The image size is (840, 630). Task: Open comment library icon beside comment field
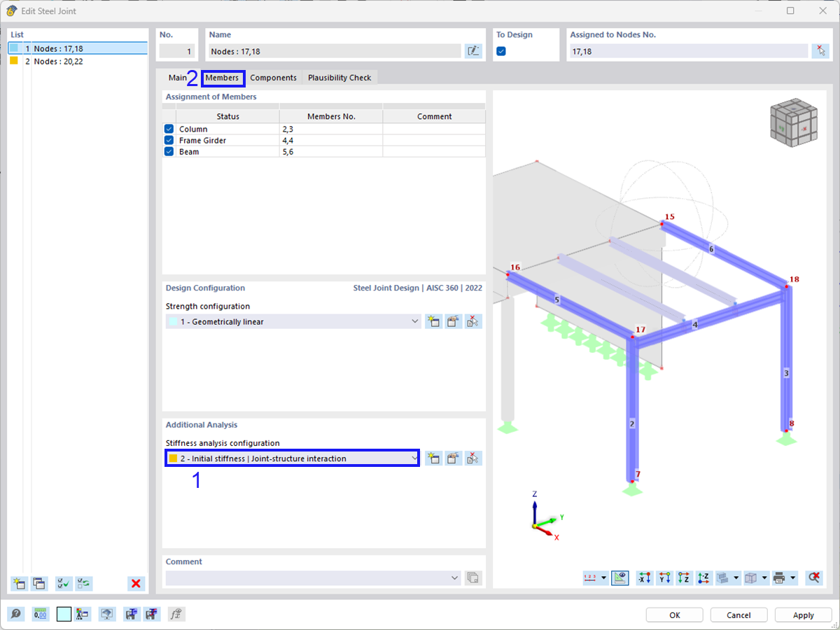tap(473, 577)
